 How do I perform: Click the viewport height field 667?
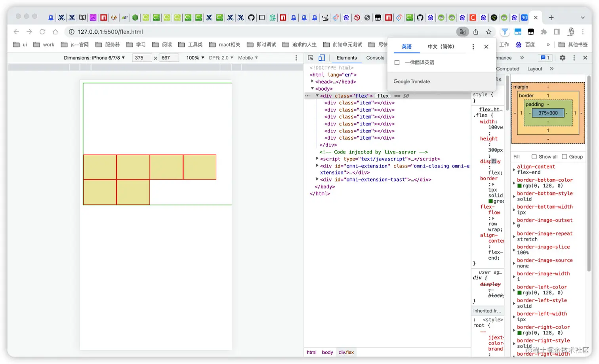click(169, 58)
